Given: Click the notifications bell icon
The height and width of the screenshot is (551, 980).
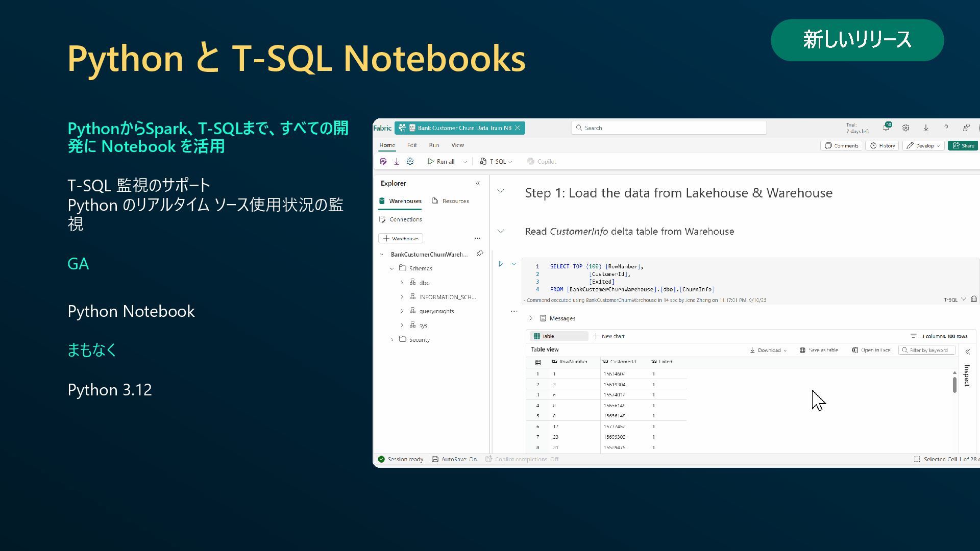Looking at the screenshot, I should click(886, 128).
